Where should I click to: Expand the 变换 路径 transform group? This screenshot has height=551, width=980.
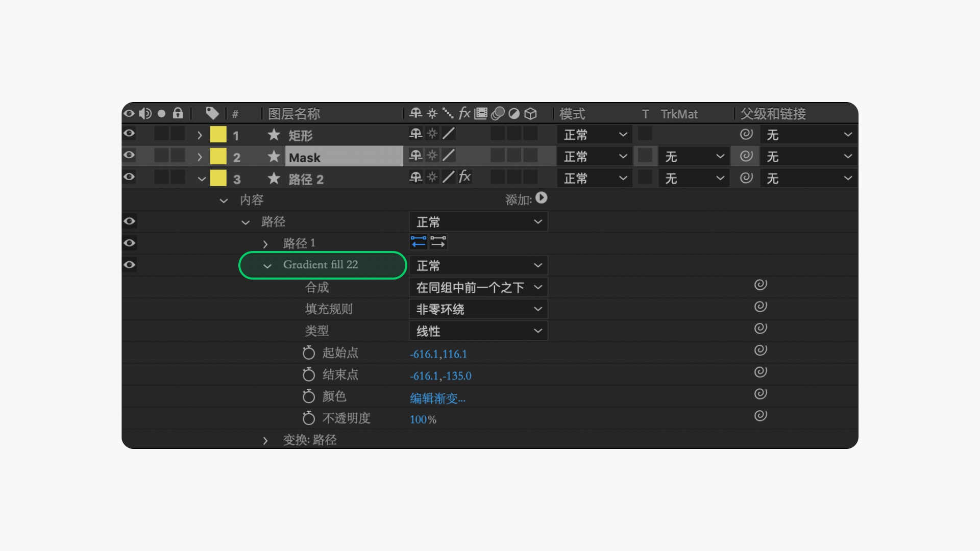(x=264, y=440)
